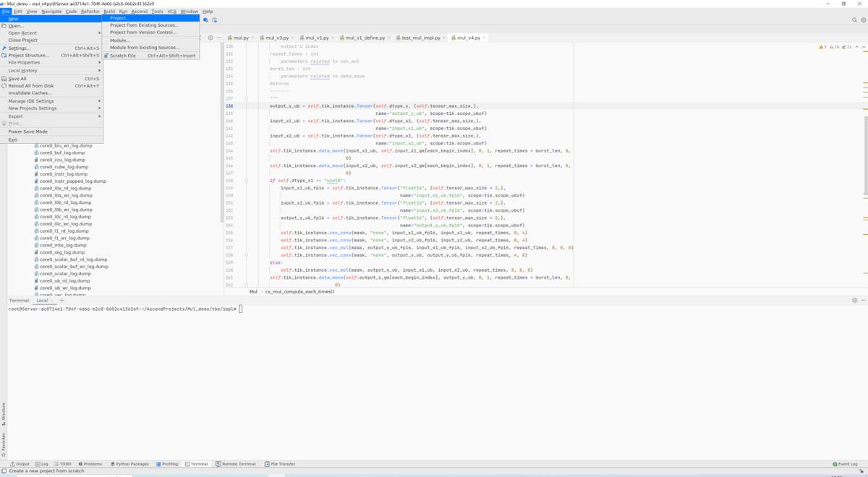
Task: Expand the Open Recent submenu
Action: tap(22, 33)
